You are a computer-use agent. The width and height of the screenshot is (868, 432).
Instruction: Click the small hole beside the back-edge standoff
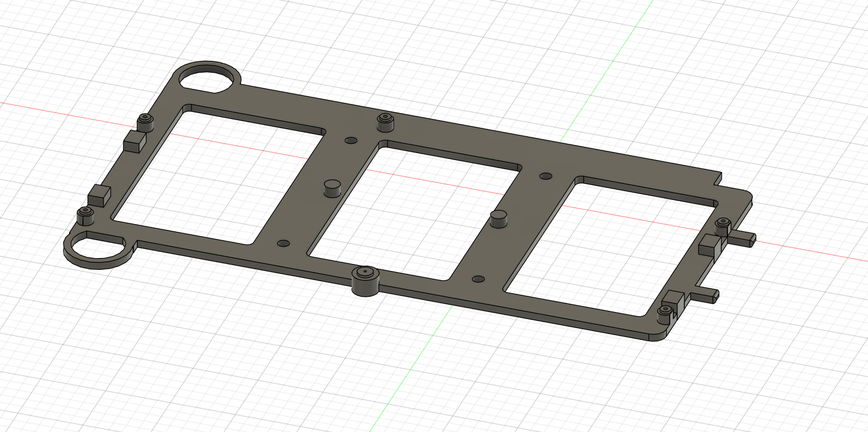[351, 141]
